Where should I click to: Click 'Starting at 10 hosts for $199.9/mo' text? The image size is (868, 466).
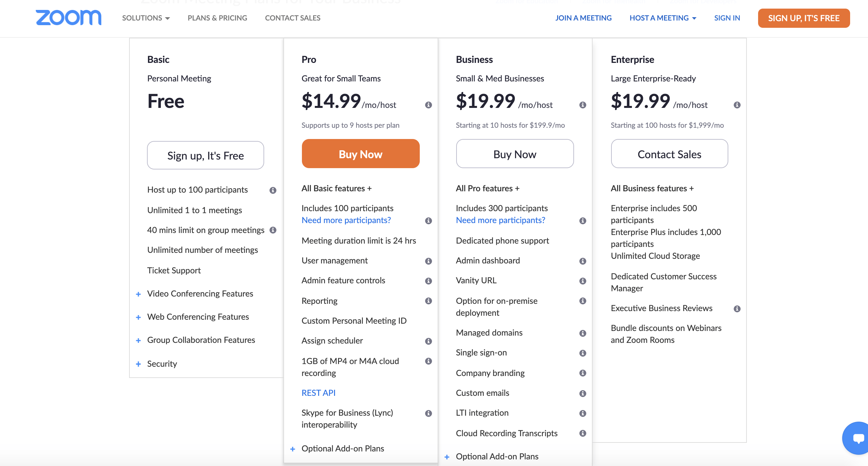(x=510, y=125)
